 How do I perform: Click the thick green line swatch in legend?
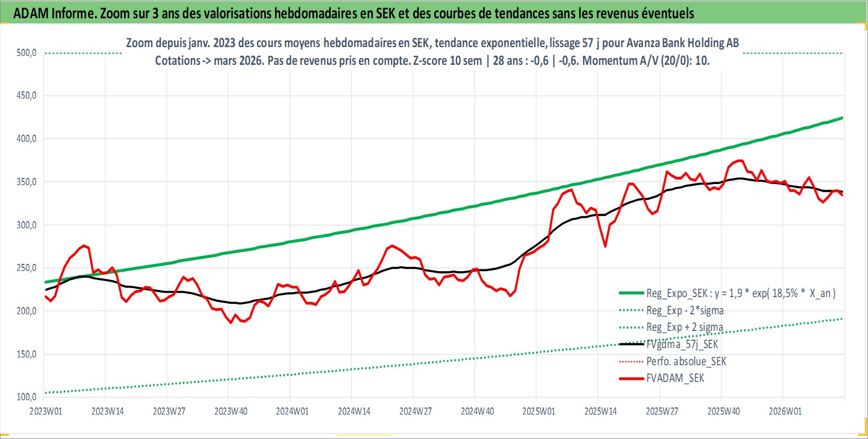click(630, 294)
